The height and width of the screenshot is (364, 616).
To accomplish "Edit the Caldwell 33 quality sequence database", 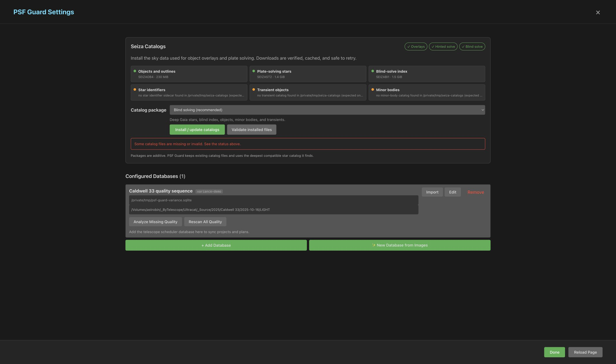I will [x=452, y=192].
